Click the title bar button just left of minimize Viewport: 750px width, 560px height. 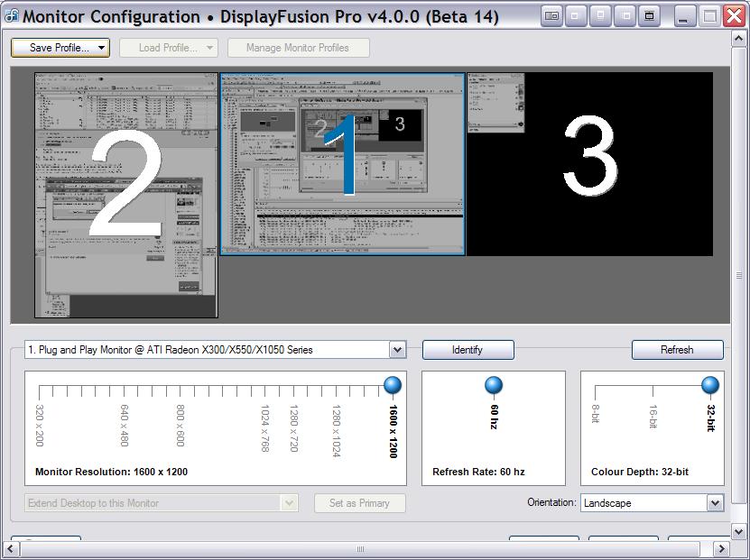649,15
